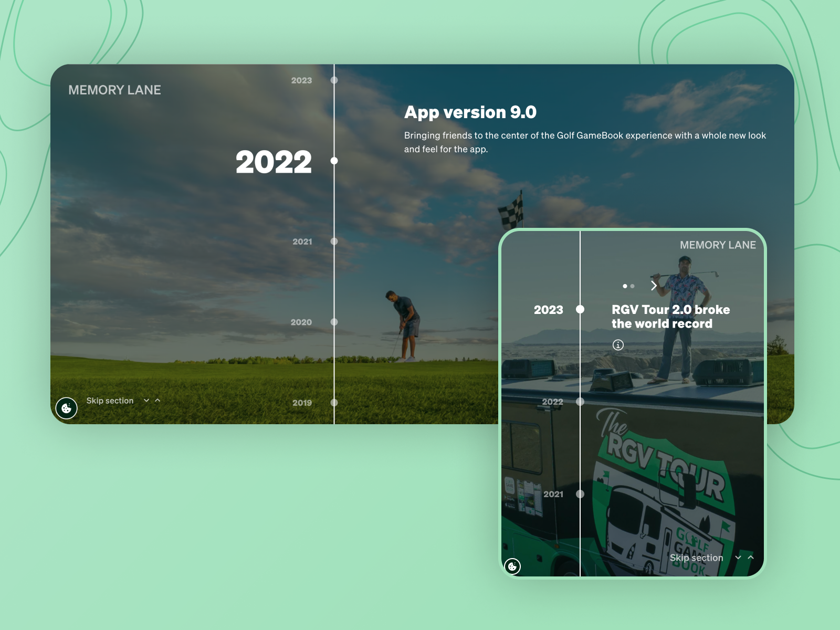Click the large 2022 year heading
Screen dimensions: 840x630
[x=274, y=162]
